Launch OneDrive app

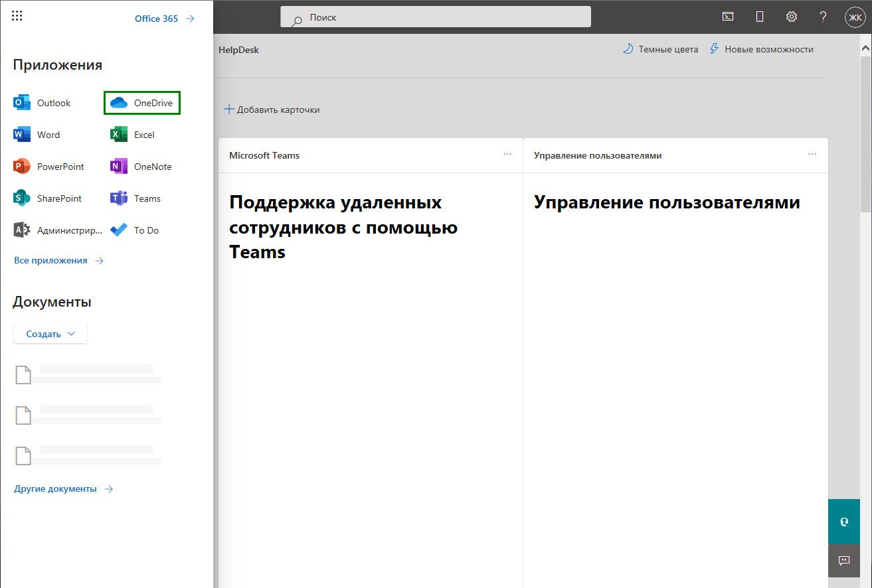pyautogui.click(x=142, y=103)
